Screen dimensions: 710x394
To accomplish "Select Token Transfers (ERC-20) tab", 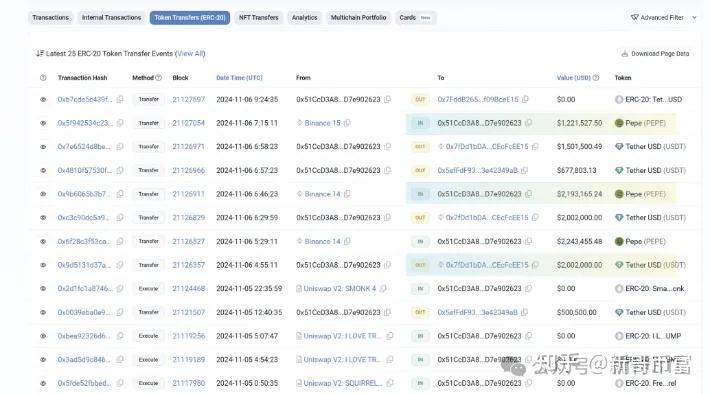I will (190, 18).
